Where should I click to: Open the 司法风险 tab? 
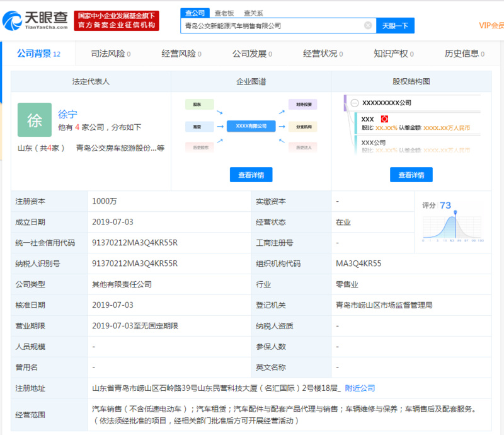110,54
